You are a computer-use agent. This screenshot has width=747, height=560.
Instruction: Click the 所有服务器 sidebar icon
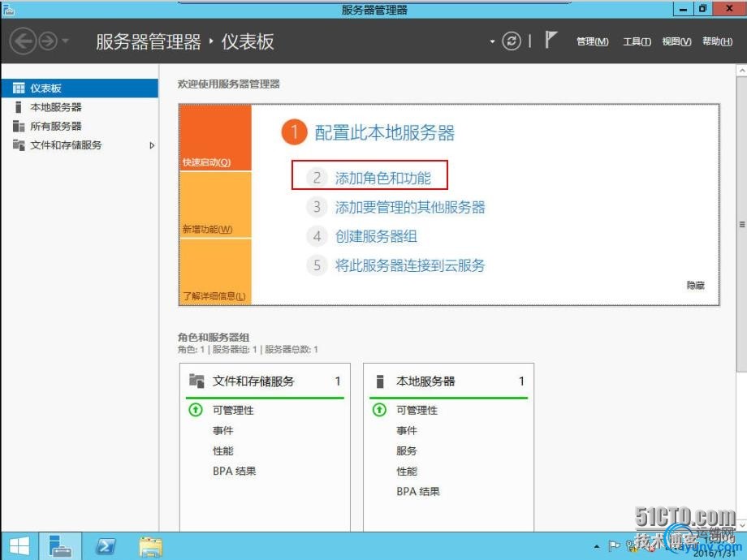pyautogui.click(x=19, y=126)
